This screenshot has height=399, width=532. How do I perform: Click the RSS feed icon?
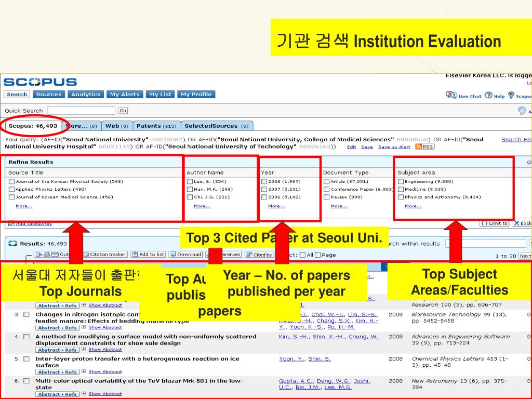425,147
